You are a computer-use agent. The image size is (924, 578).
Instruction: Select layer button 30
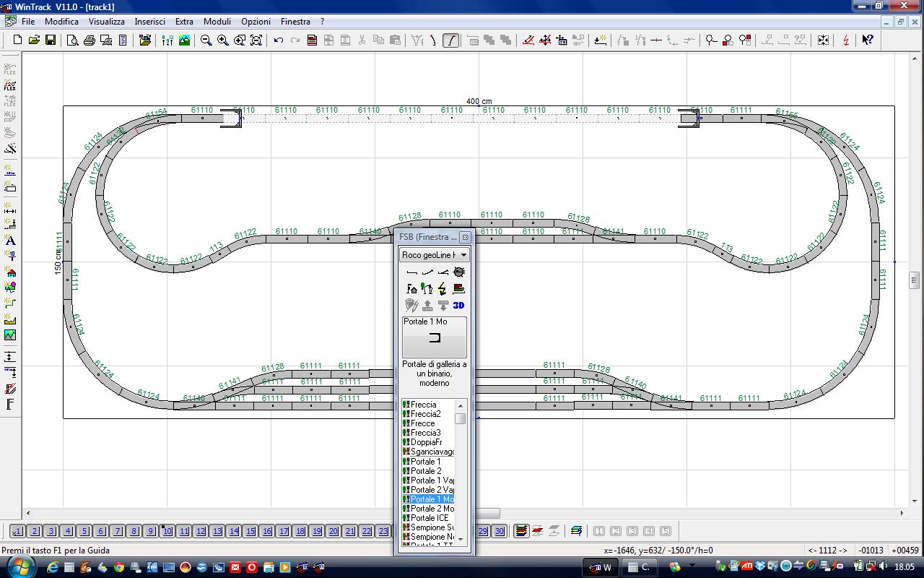(500, 531)
